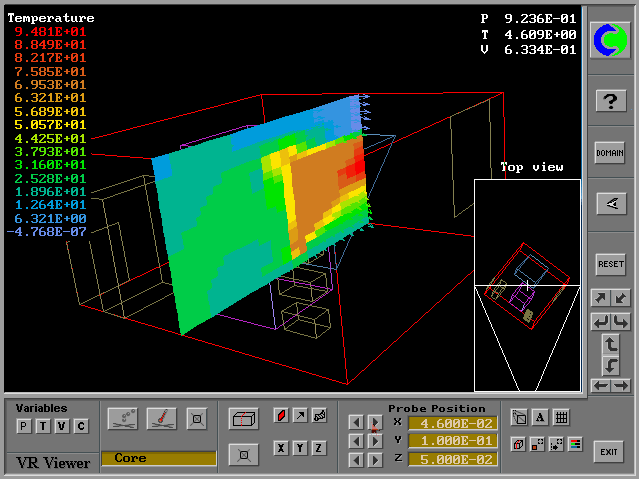Increase probe X position with right arrow
639x479 pixels.
coord(375,422)
